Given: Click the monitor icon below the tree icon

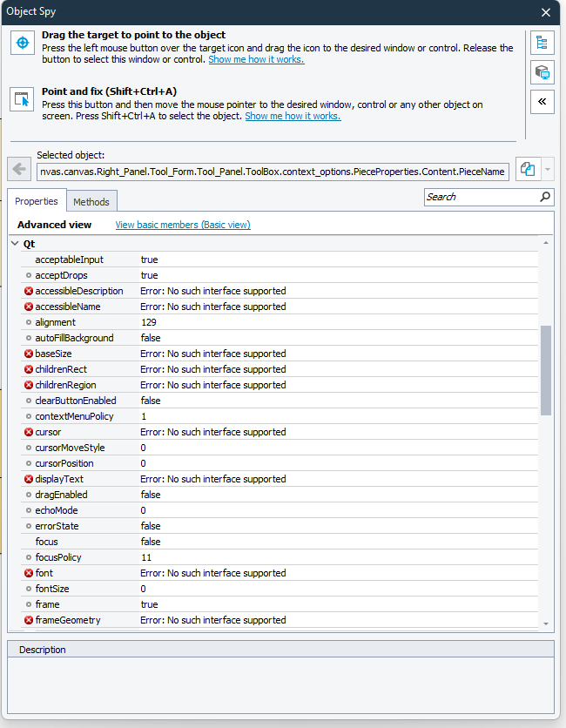Looking at the screenshot, I should pos(542,72).
